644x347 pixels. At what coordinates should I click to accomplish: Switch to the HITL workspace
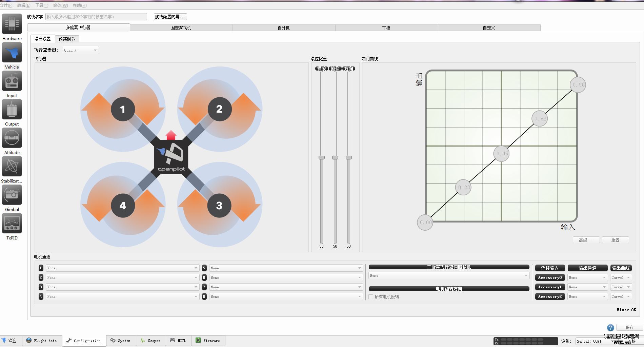tap(178, 341)
